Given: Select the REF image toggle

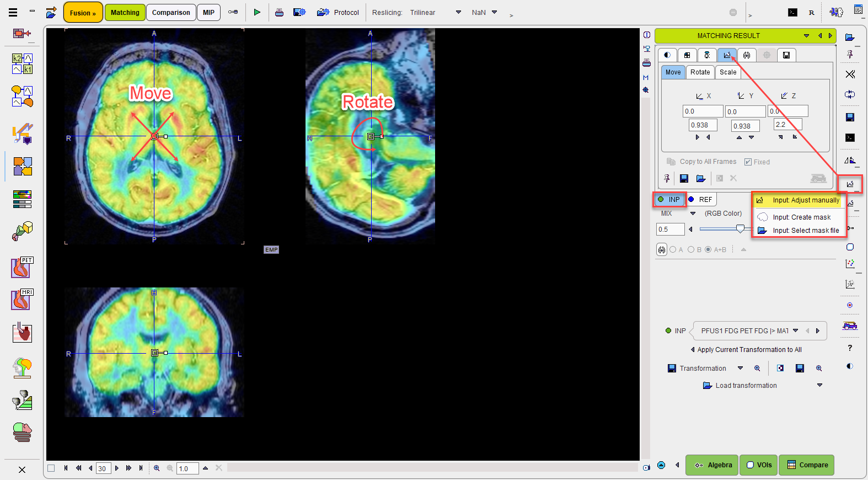Looking at the screenshot, I should [x=700, y=199].
